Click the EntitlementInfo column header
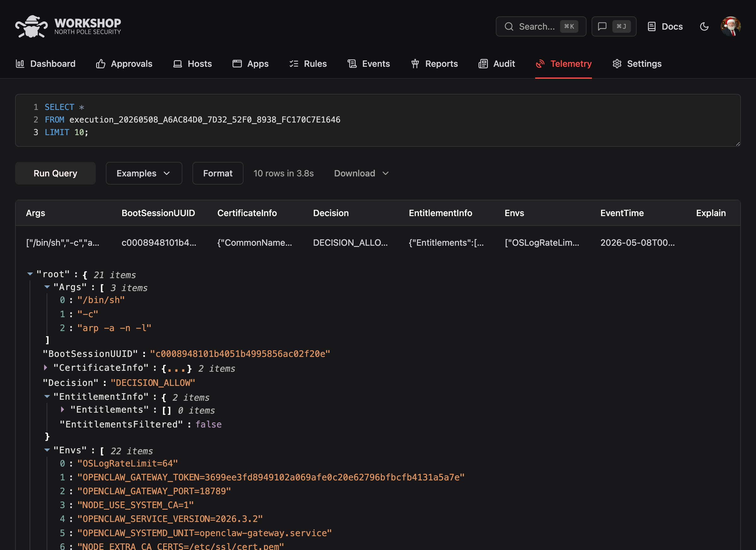 [x=440, y=213]
